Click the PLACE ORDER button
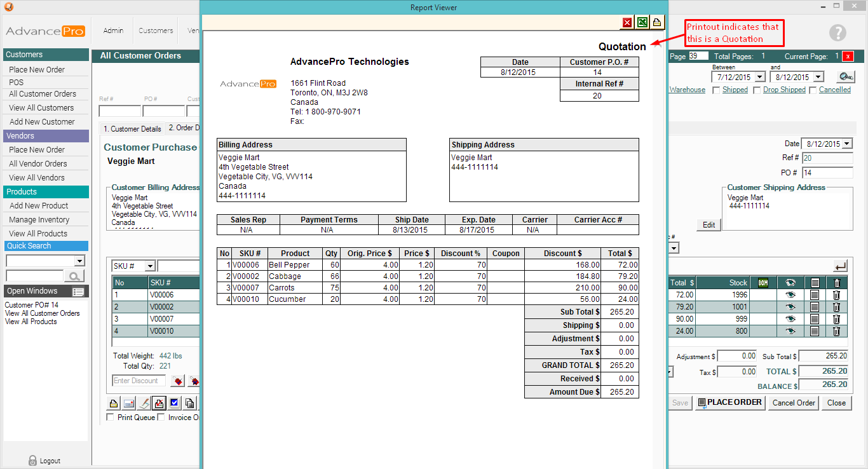The width and height of the screenshot is (868, 469). (x=729, y=402)
